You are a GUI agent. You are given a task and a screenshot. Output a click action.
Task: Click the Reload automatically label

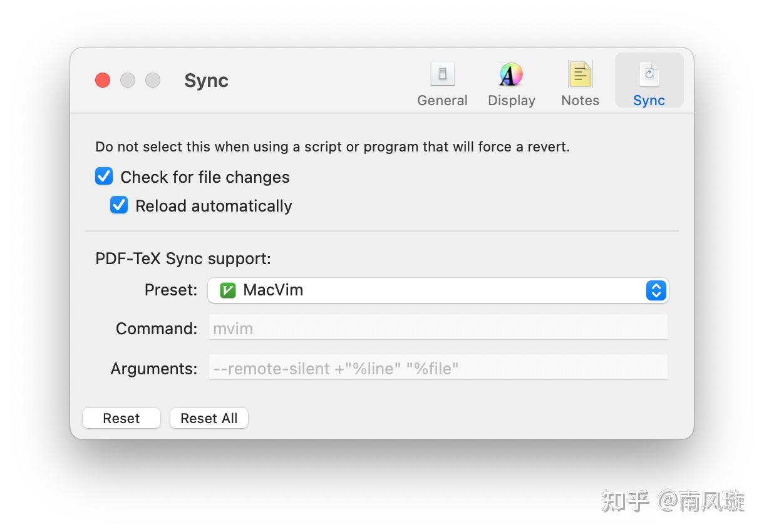[214, 206]
